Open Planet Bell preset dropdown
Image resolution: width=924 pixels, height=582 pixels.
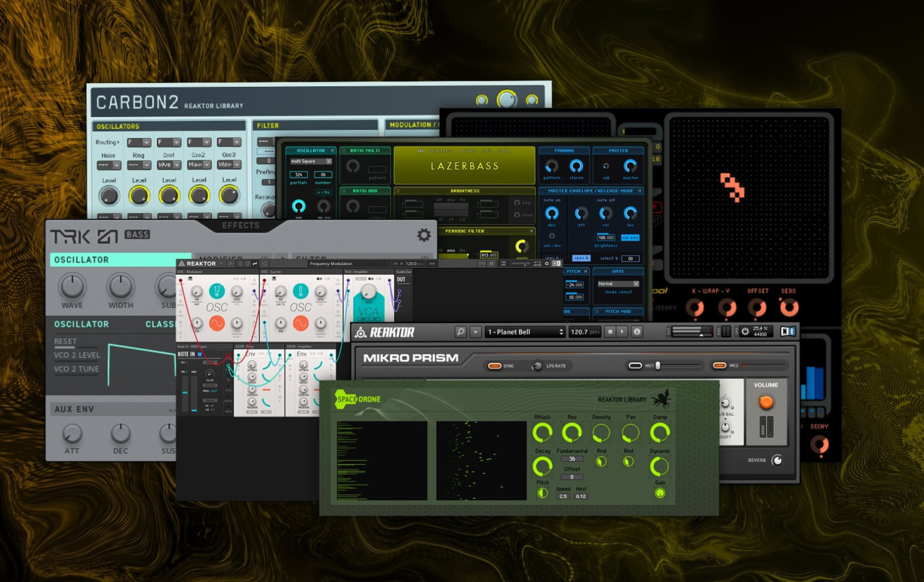tap(525, 332)
